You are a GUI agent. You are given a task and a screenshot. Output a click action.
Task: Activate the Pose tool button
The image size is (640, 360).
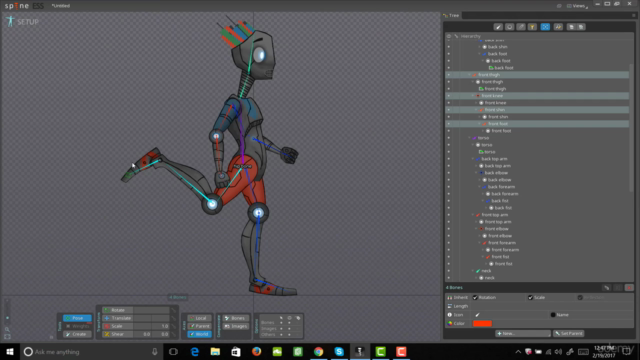click(77, 318)
